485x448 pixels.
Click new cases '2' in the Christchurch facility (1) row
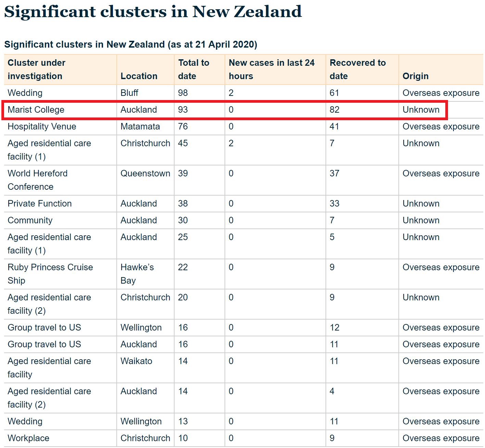(231, 143)
